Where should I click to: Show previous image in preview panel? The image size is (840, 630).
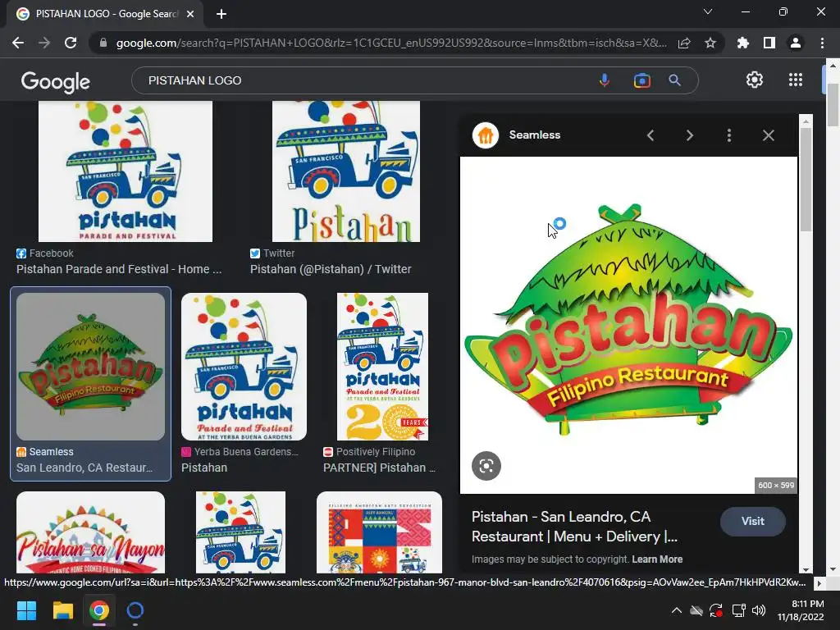pos(651,135)
